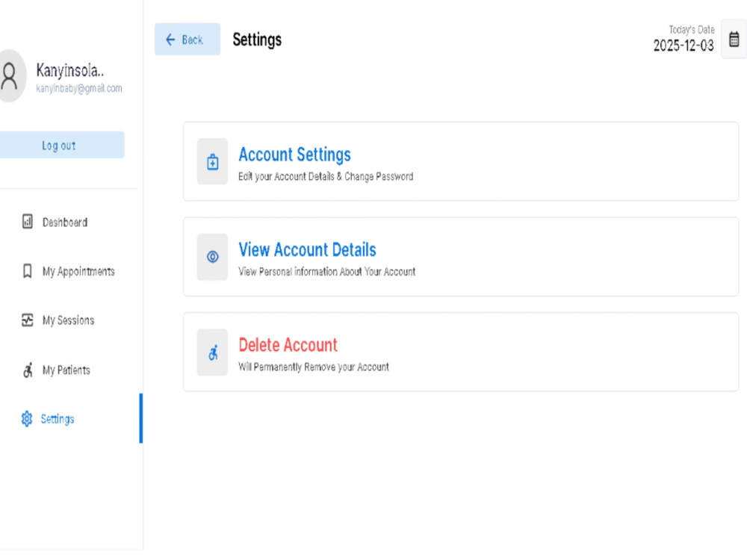Click the Dashboard chart icon
This screenshot has width=747, height=560.
tap(28, 222)
